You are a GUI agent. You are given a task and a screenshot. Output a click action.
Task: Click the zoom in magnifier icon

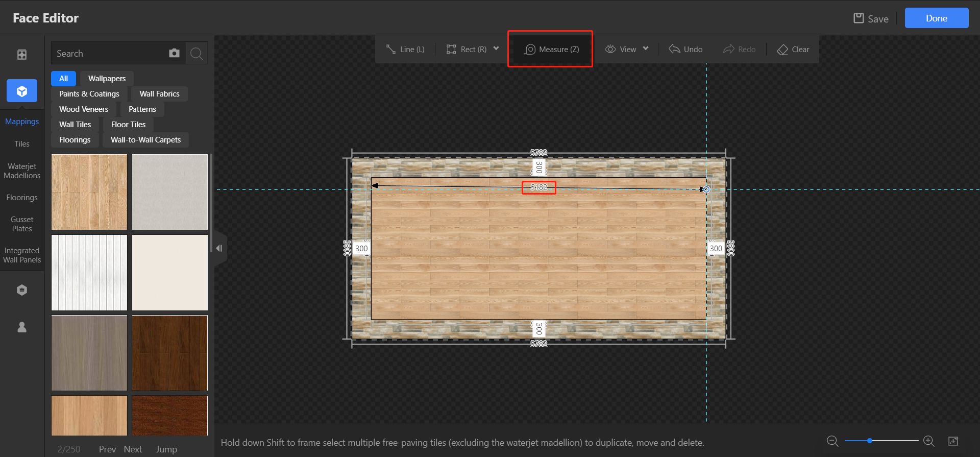[x=929, y=441]
